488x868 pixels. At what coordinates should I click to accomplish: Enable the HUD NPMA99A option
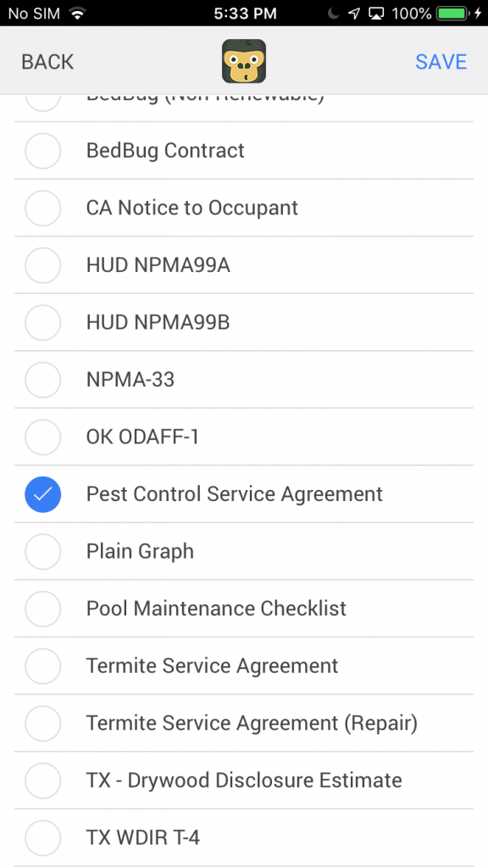coord(42,265)
